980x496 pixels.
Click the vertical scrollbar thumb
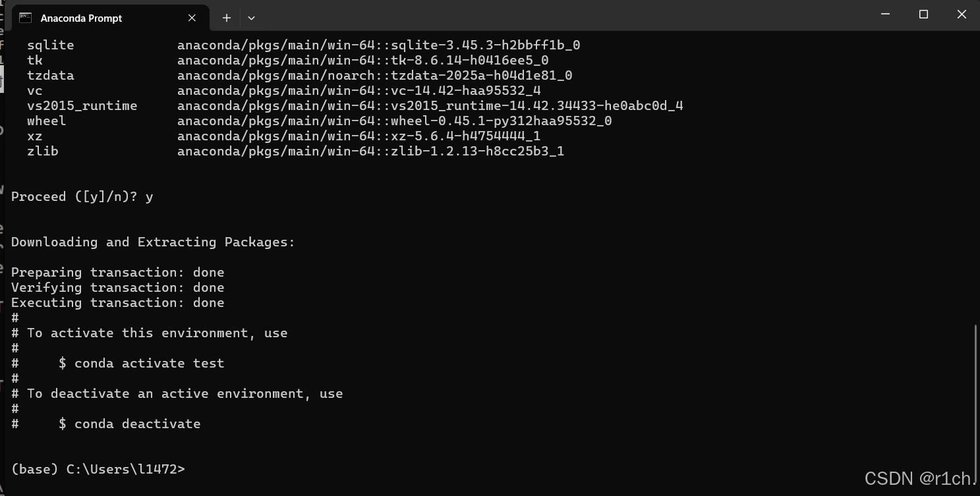(975, 394)
